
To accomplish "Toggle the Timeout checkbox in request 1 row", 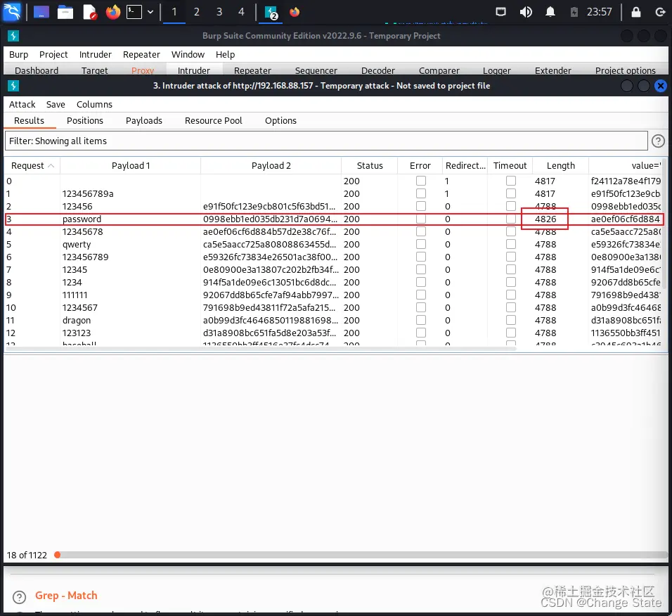I will tap(510, 194).
